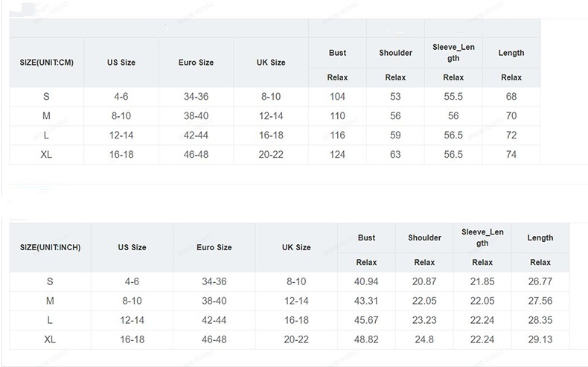Select the 20.87 shoulder value in inches

click(x=424, y=281)
